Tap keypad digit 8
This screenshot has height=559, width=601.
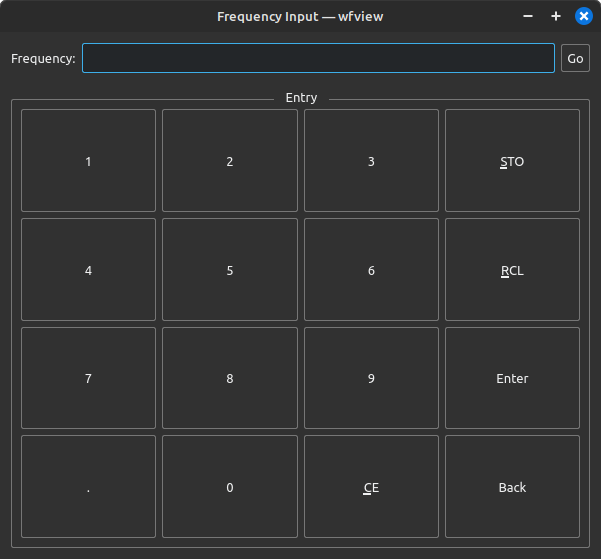pyautogui.click(x=230, y=378)
